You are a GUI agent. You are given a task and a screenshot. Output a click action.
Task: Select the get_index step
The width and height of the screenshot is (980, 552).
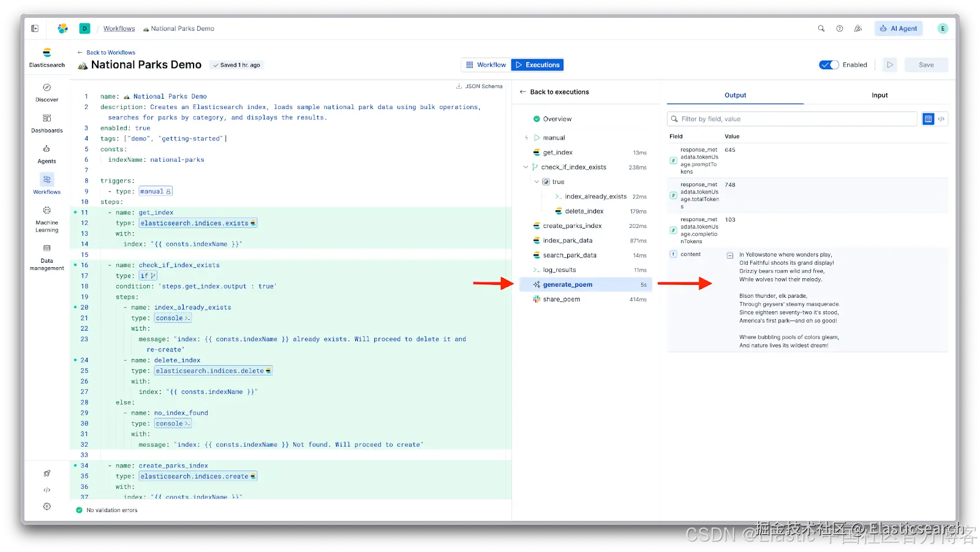586,153
